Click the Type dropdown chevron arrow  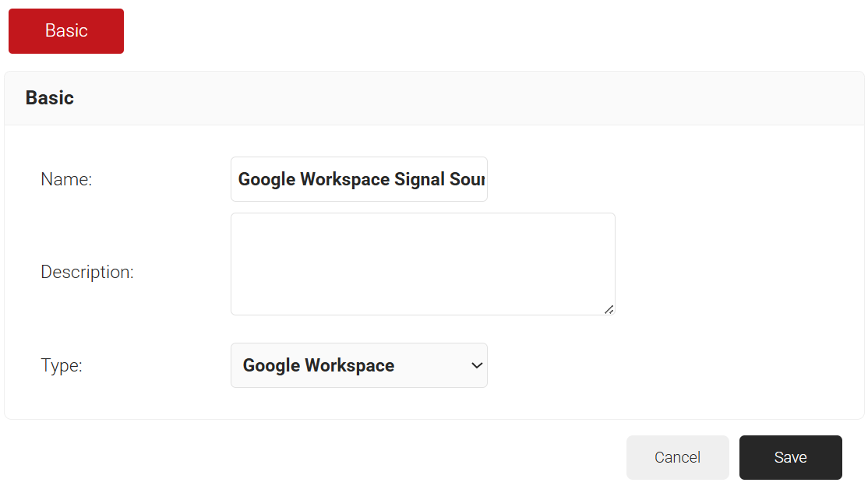477,365
